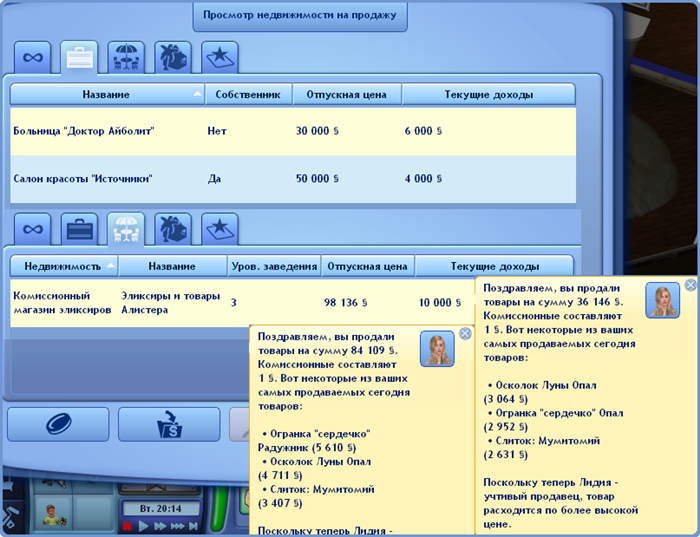Select the briefcase business tab in upper panel
The width and height of the screenshot is (700, 537).
pos(79,58)
